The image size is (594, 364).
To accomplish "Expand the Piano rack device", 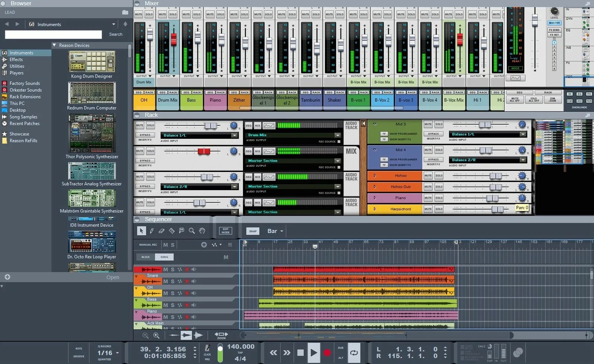I will (x=375, y=198).
